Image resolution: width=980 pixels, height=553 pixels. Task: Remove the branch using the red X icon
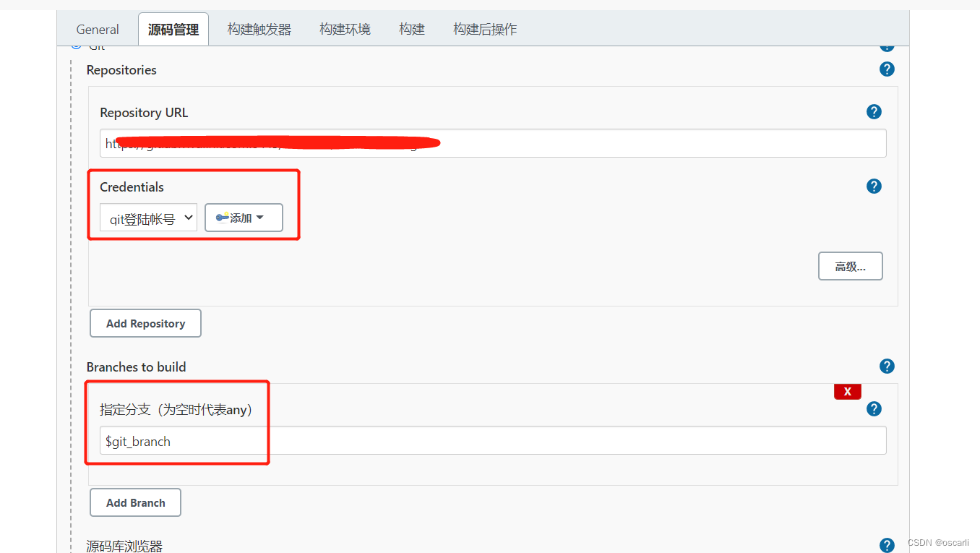click(847, 391)
